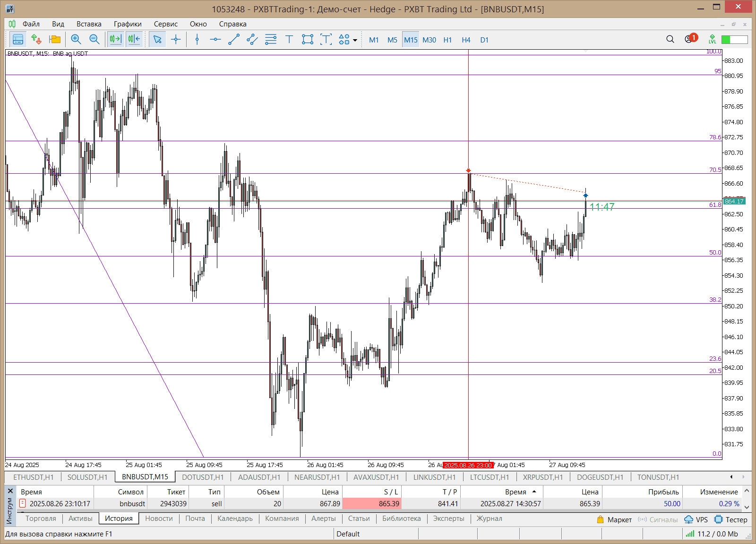Select the Crosshair cursor tool

(176, 40)
